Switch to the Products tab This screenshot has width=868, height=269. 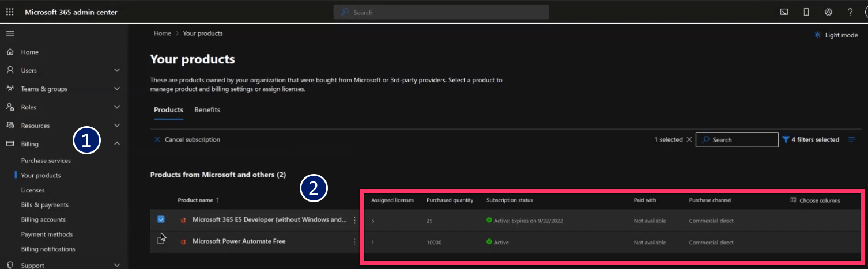168,110
